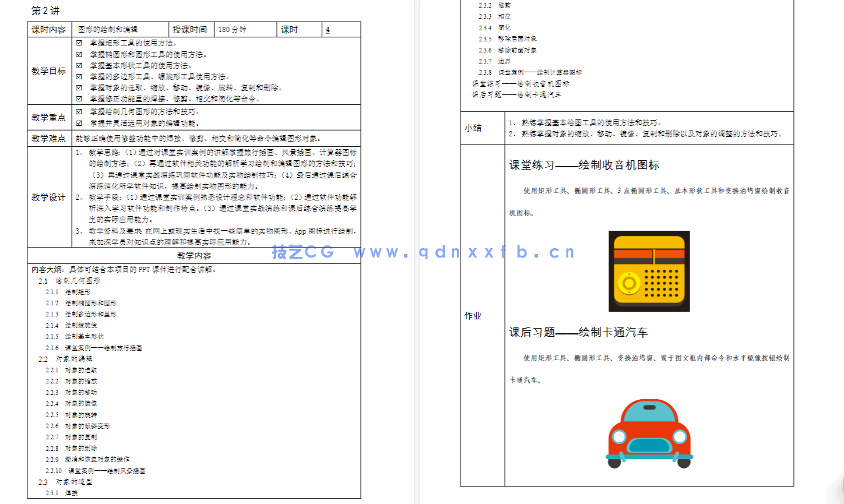Click the radio icon illustration image
This screenshot has height=504, width=844.
[649, 272]
